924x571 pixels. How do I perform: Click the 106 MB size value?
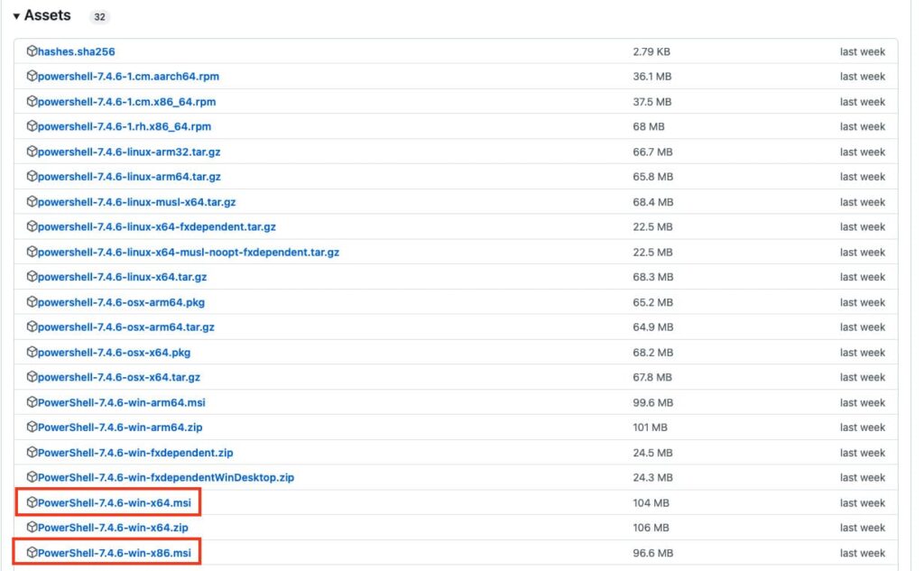pyautogui.click(x=651, y=528)
